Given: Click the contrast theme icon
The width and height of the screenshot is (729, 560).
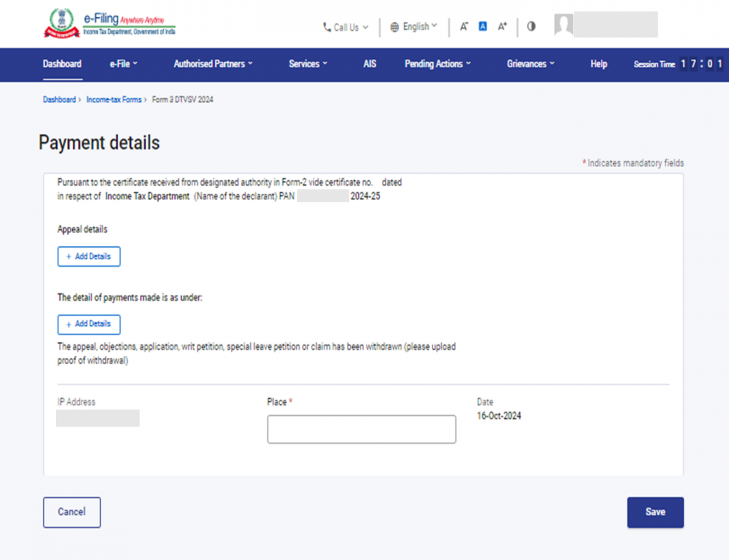Looking at the screenshot, I should (530, 26).
